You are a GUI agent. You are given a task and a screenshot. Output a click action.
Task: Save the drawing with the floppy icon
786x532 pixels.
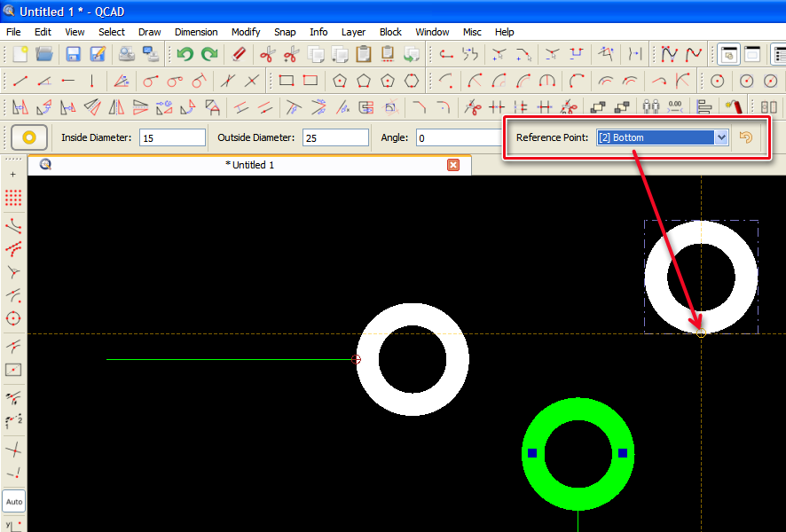coord(73,54)
